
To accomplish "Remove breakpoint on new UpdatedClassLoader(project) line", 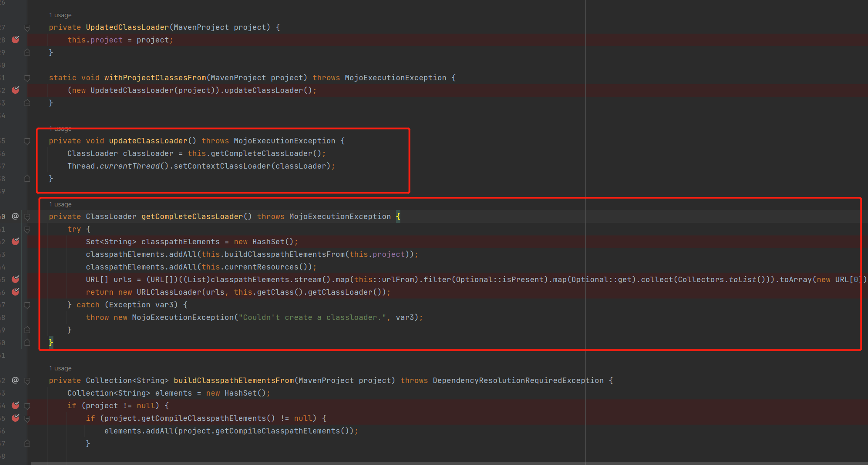I will tap(16, 90).
